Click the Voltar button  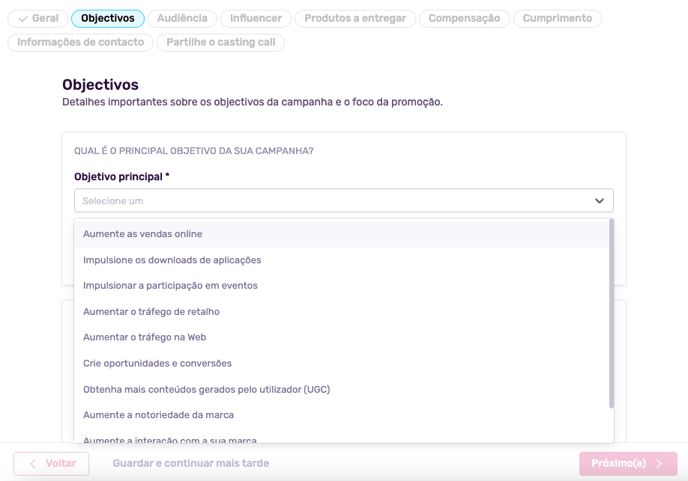[x=51, y=463]
